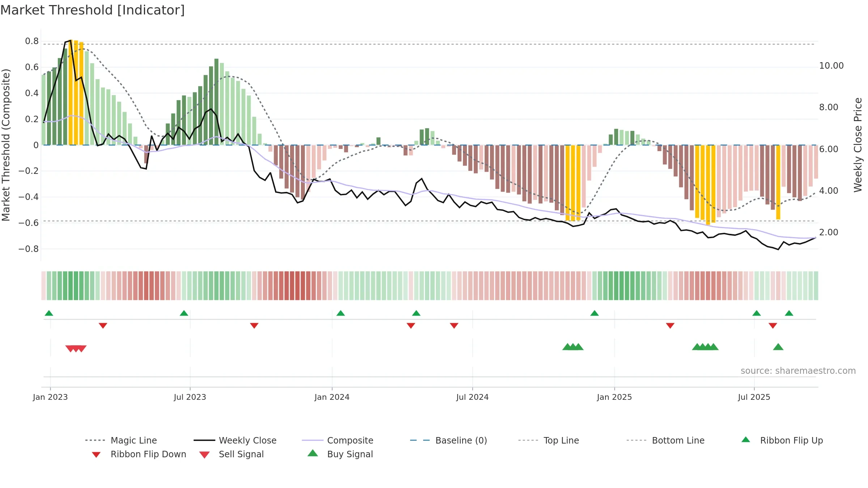The height and width of the screenshot is (488, 868).
Task: Click the Jul 2023 x-axis label
Action: point(190,397)
